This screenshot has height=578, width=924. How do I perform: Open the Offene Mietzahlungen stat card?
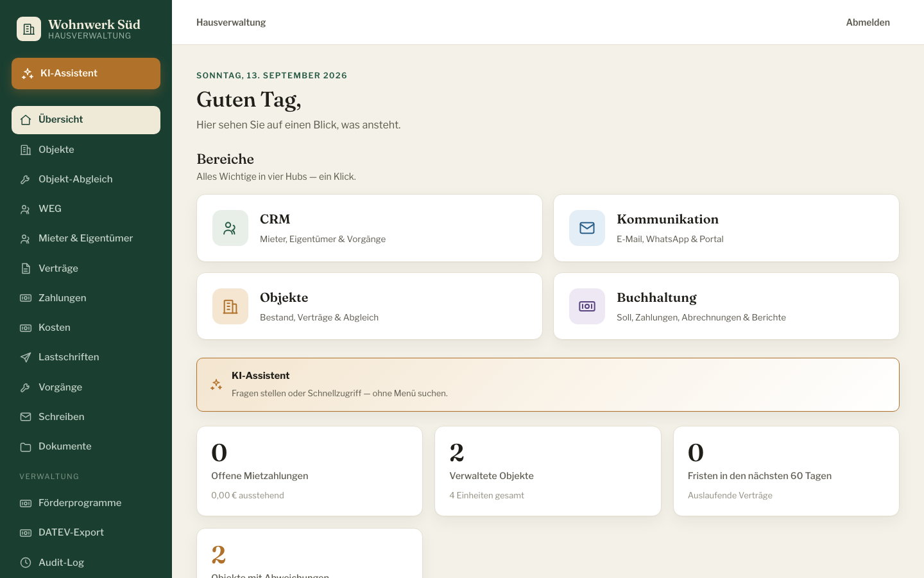coord(309,471)
